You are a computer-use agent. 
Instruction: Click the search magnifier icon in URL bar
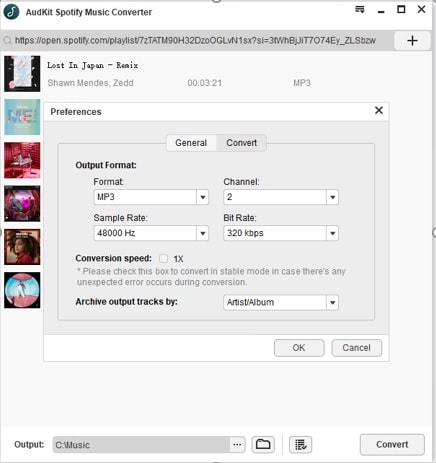pyautogui.click(x=7, y=41)
